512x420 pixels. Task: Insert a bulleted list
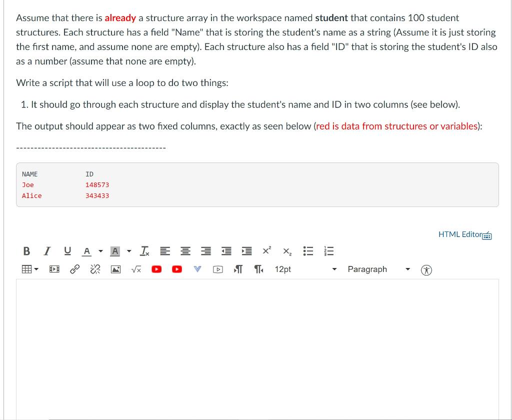(308, 251)
